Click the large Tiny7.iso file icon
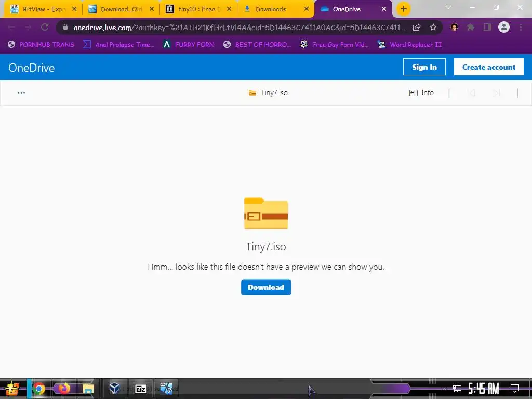 (266, 213)
